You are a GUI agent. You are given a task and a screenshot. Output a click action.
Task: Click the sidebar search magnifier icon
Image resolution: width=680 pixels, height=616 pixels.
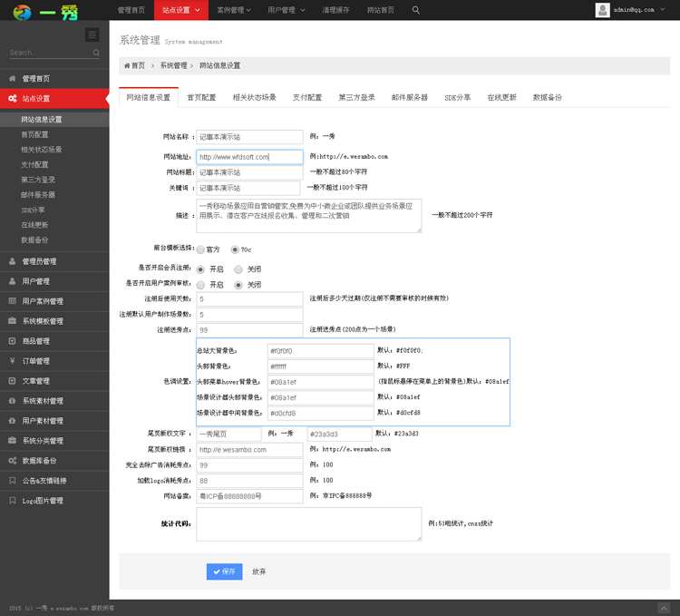(x=96, y=53)
